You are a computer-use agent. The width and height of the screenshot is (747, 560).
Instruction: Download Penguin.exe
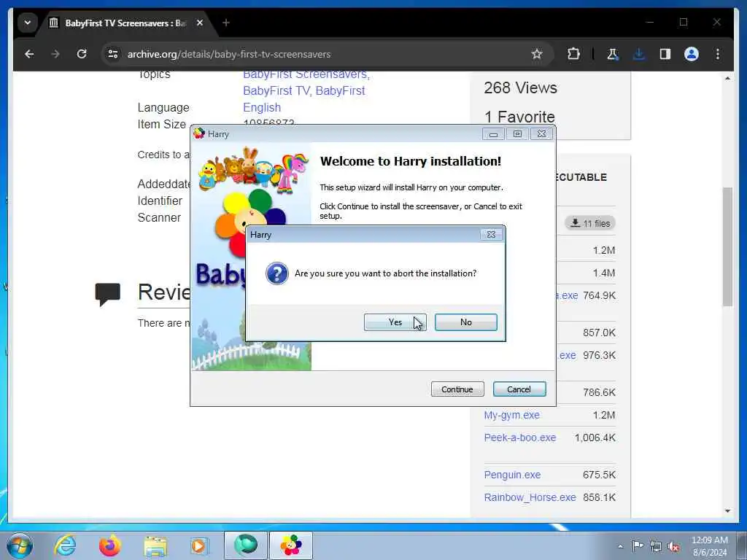512,475
